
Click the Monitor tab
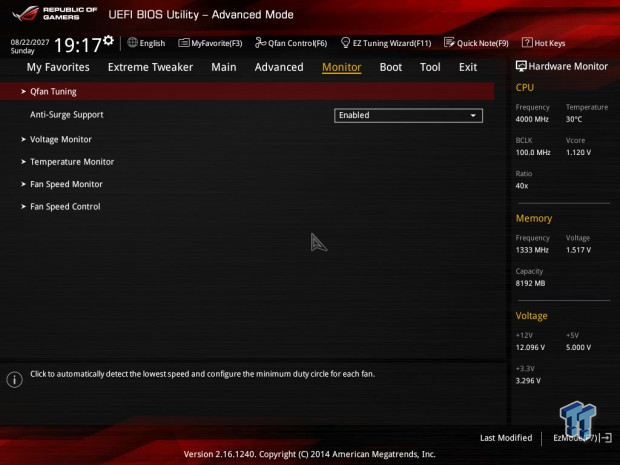pos(342,67)
